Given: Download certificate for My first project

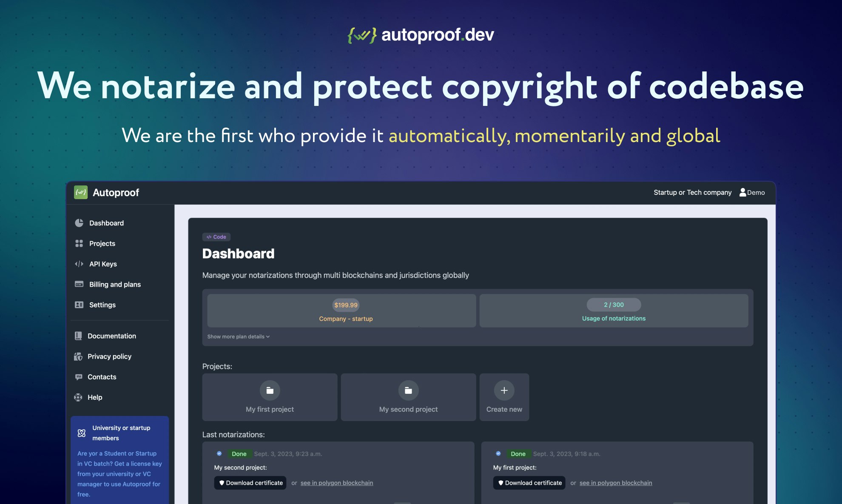Looking at the screenshot, I should pyautogui.click(x=529, y=483).
